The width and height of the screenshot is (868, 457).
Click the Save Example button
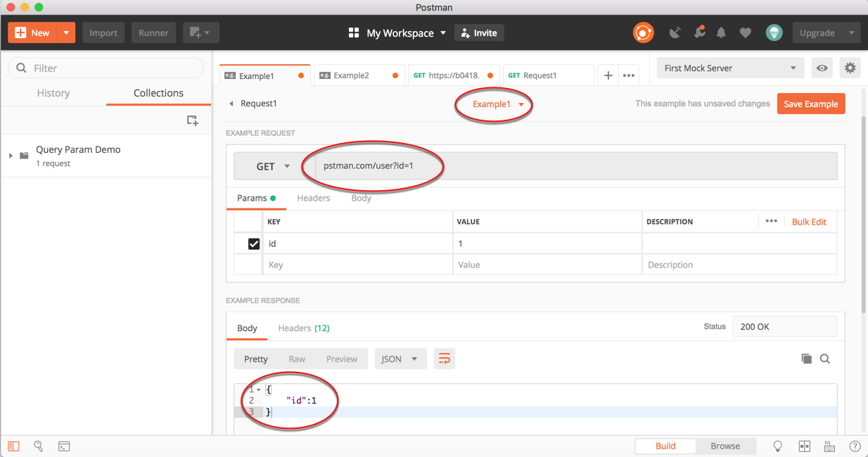coord(811,104)
